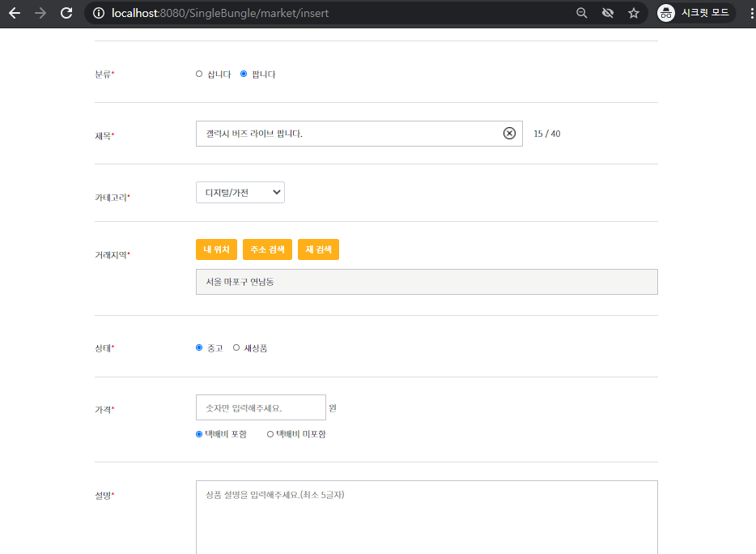The height and width of the screenshot is (554, 756).
Task: Navigate back using the browser back arrow
Action: tap(14, 13)
